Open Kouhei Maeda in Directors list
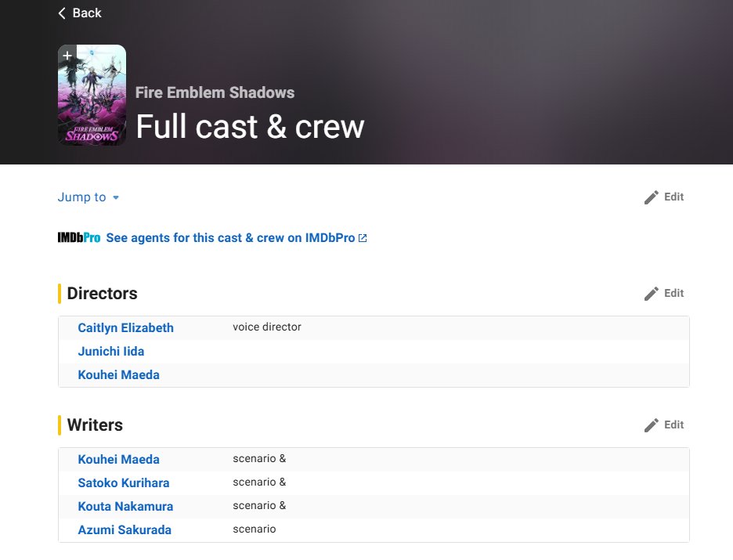The width and height of the screenshot is (733, 560). 118,375
